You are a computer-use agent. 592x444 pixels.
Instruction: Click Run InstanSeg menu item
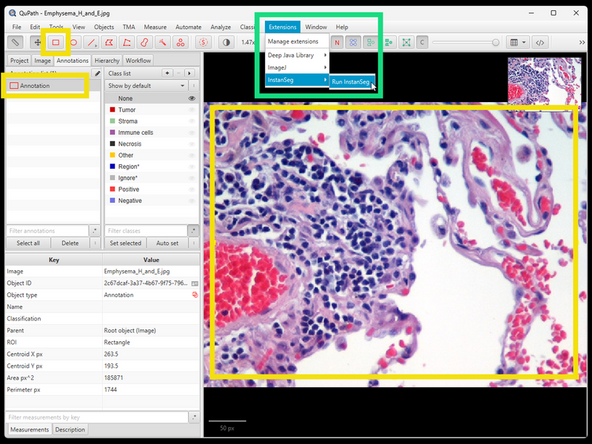tap(351, 82)
